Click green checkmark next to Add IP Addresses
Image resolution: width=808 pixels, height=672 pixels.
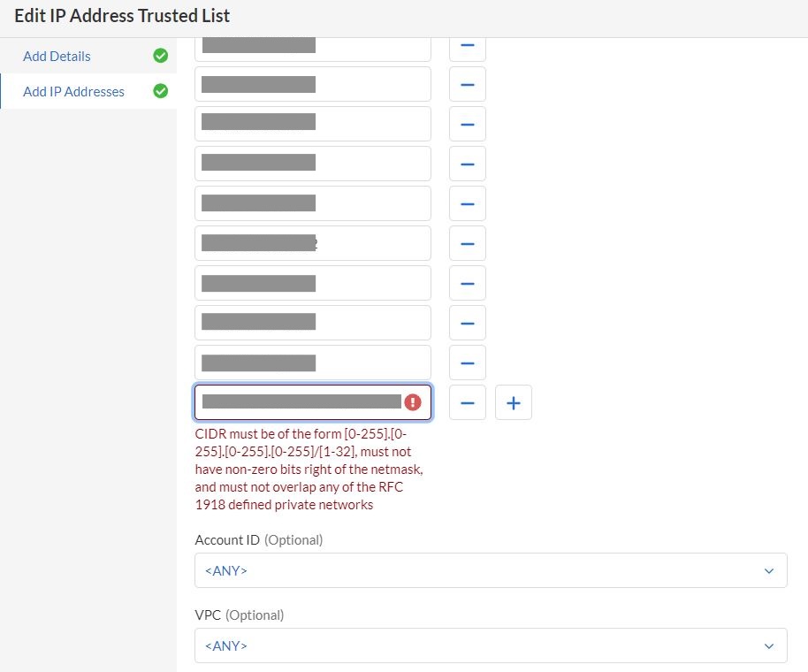coord(161,91)
